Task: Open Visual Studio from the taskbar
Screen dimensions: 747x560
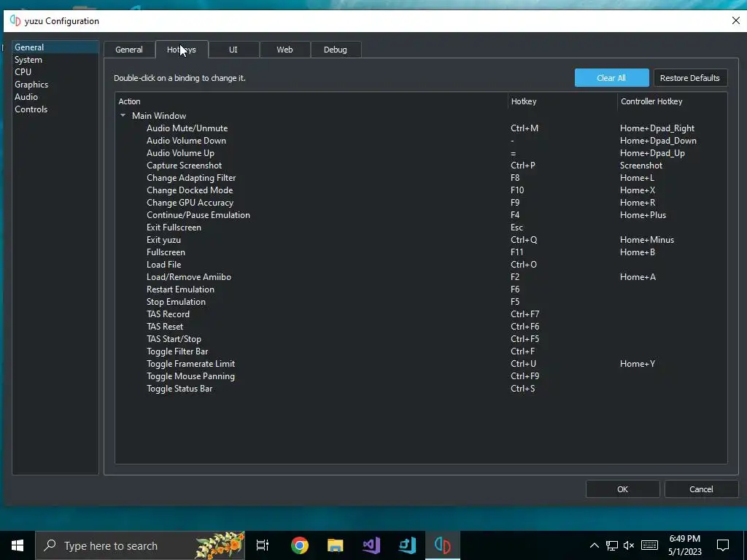Action: [371, 545]
